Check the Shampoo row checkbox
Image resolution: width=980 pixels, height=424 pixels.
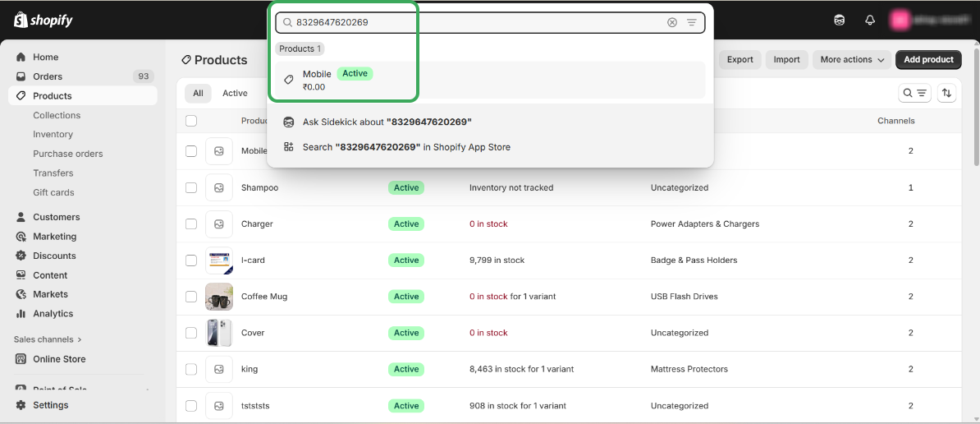point(191,187)
